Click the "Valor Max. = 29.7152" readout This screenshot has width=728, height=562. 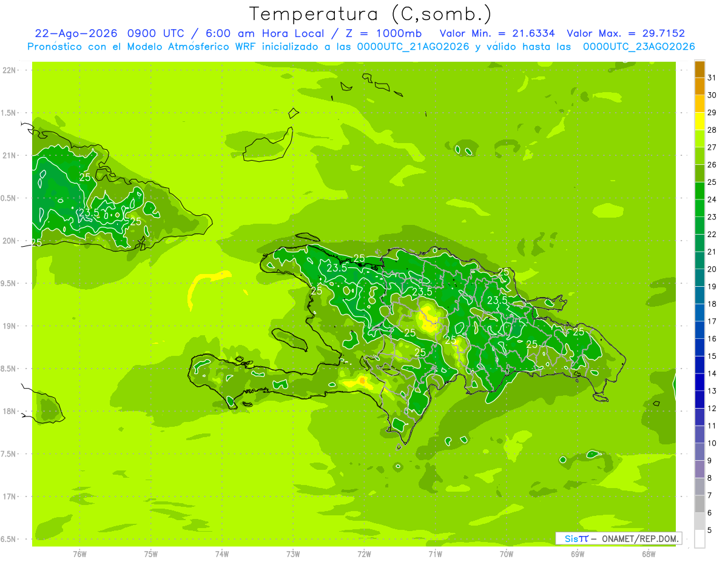(x=626, y=33)
